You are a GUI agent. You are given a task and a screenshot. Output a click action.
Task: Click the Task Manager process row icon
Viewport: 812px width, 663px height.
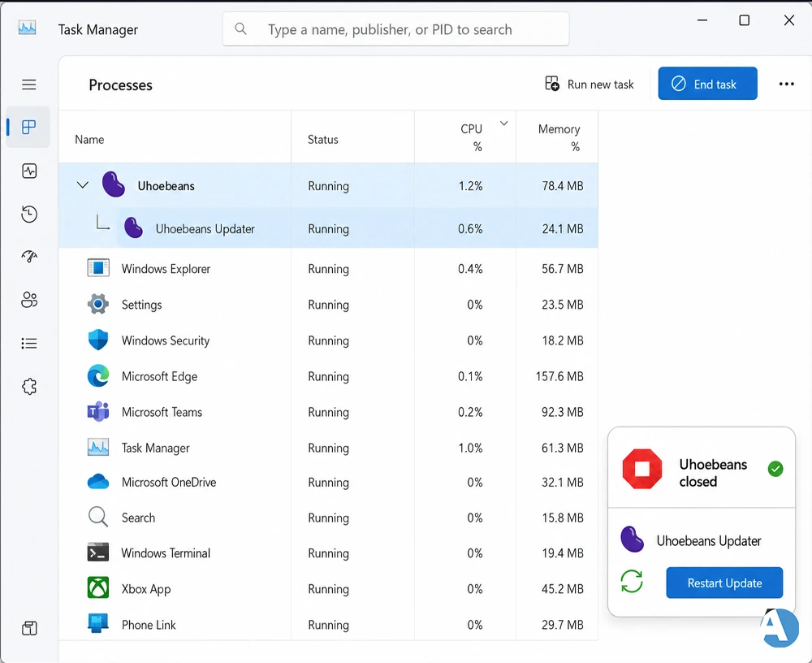[98, 448]
